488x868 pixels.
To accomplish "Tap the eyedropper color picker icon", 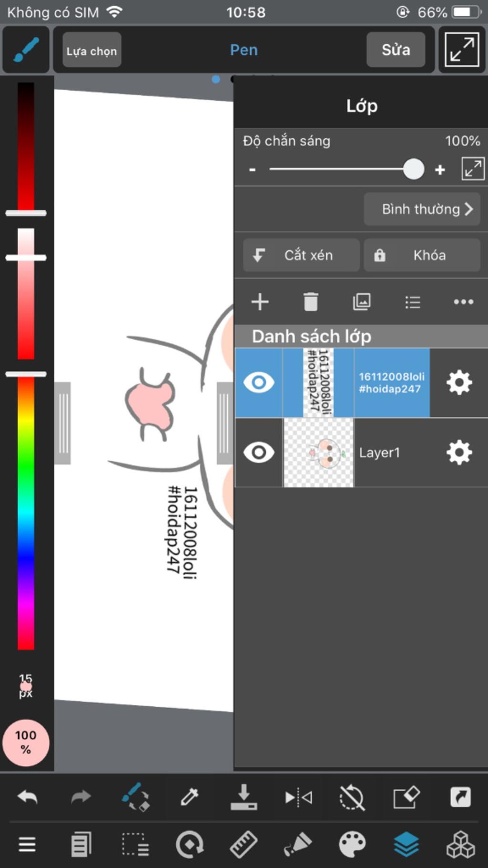I will (x=189, y=796).
